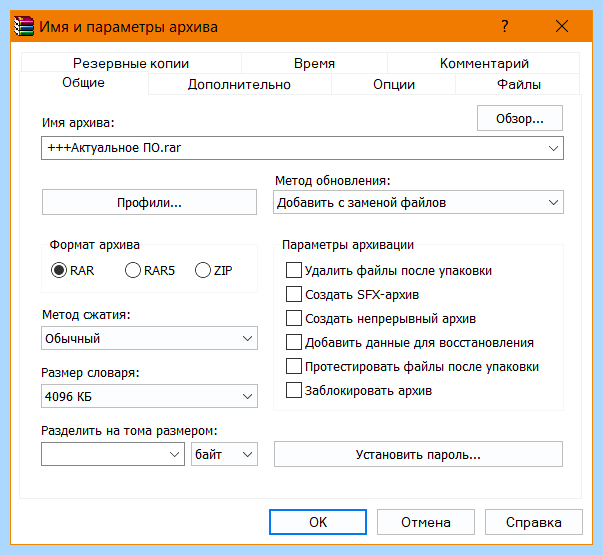Toggle Заблокировать архив checkbox
603x555 pixels.
click(x=294, y=390)
